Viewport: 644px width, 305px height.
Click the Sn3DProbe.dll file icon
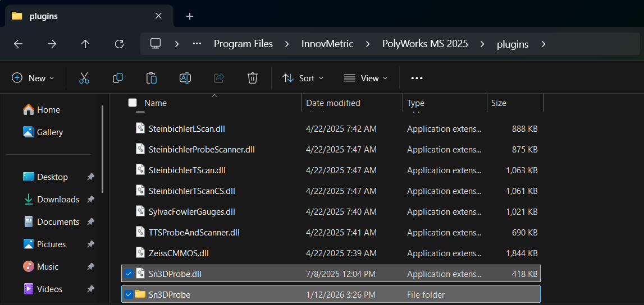[x=140, y=273]
